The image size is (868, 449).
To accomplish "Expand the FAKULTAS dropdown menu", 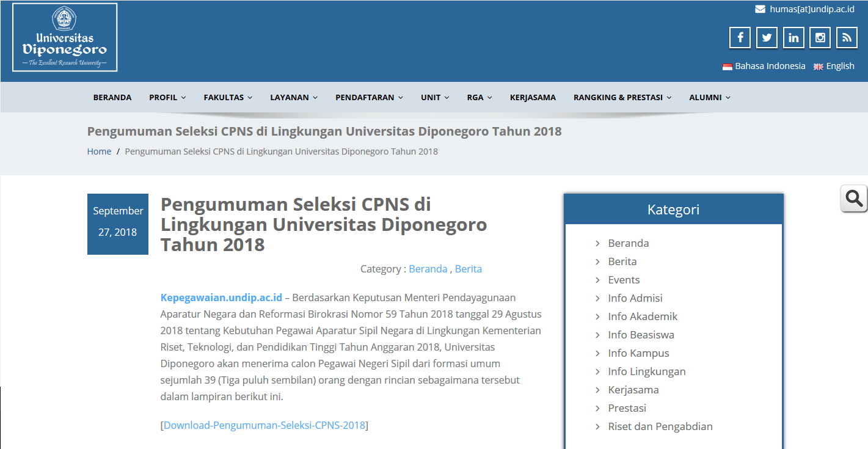I will pyautogui.click(x=228, y=97).
